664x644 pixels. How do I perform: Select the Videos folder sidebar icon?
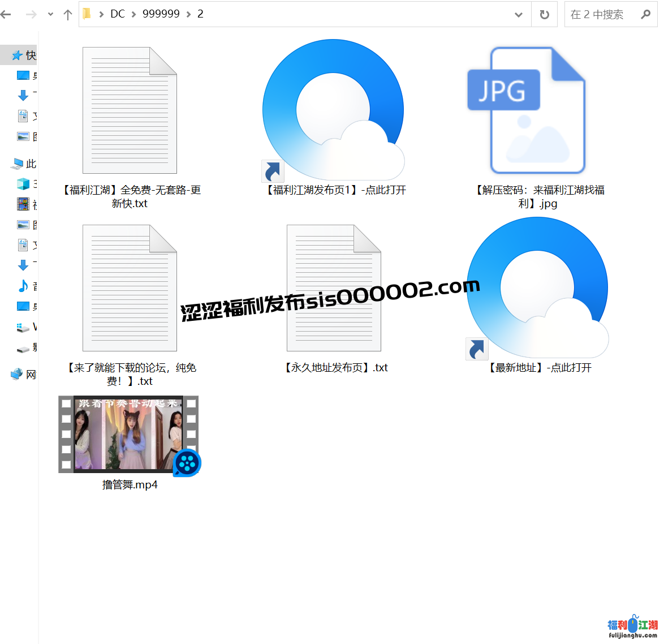click(x=23, y=204)
